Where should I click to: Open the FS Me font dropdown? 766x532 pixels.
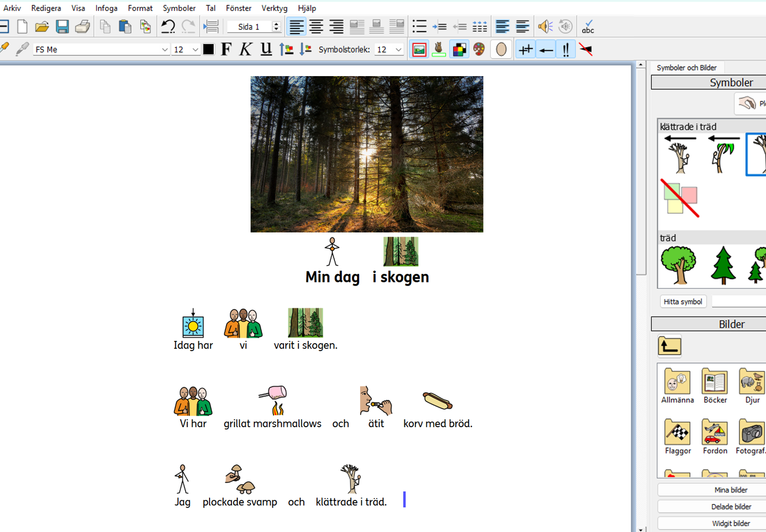click(x=164, y=49)
